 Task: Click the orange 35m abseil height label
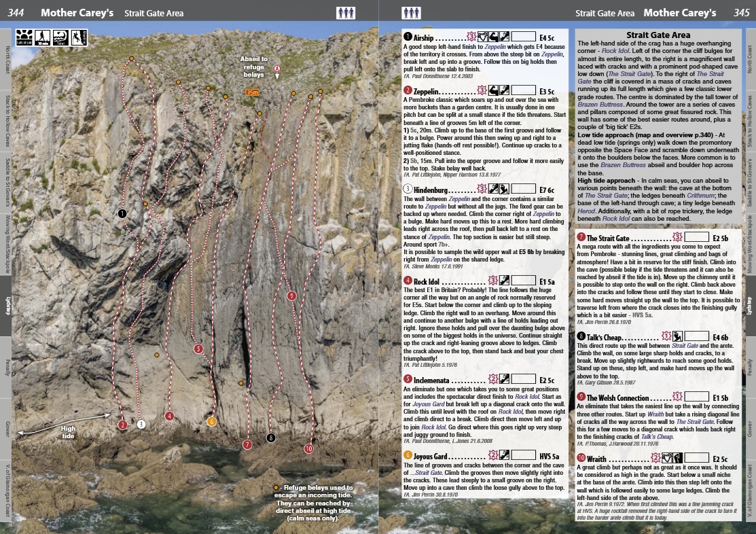253,92
